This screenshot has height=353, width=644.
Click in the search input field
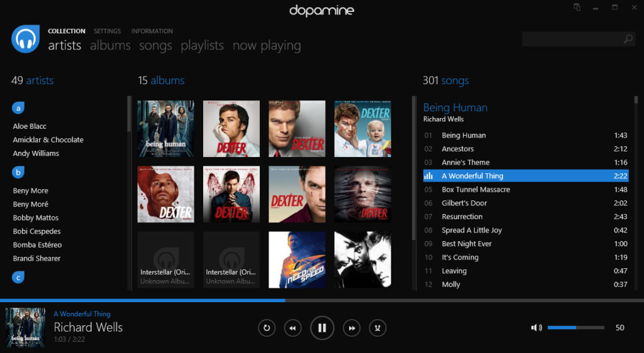[x=571, y=39]
